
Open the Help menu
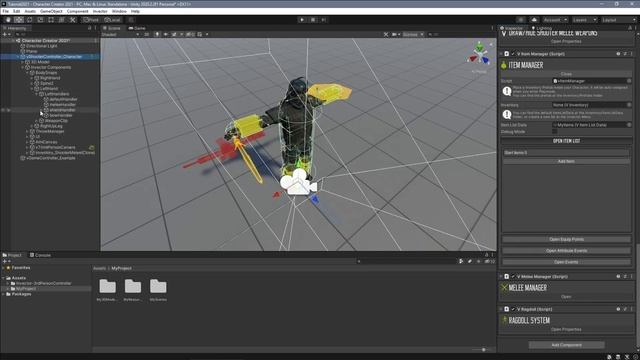(x=135, y=11)
